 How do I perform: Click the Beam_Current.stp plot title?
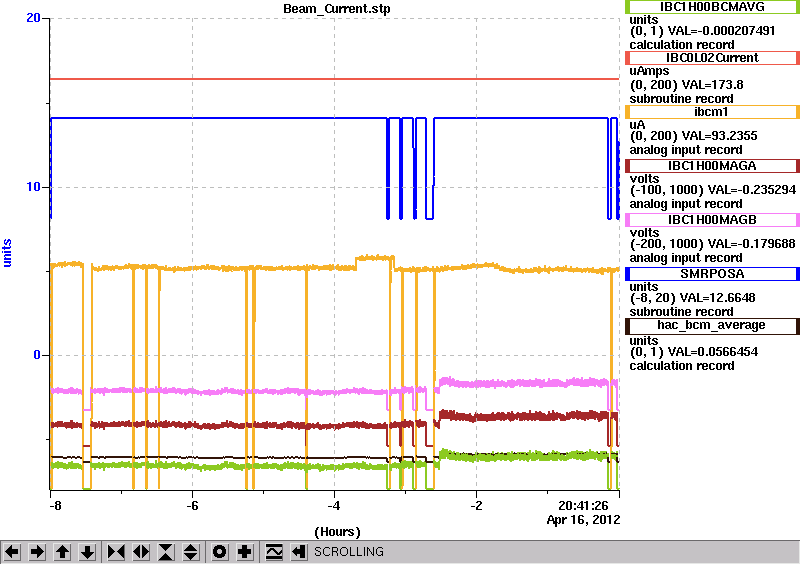337,9
